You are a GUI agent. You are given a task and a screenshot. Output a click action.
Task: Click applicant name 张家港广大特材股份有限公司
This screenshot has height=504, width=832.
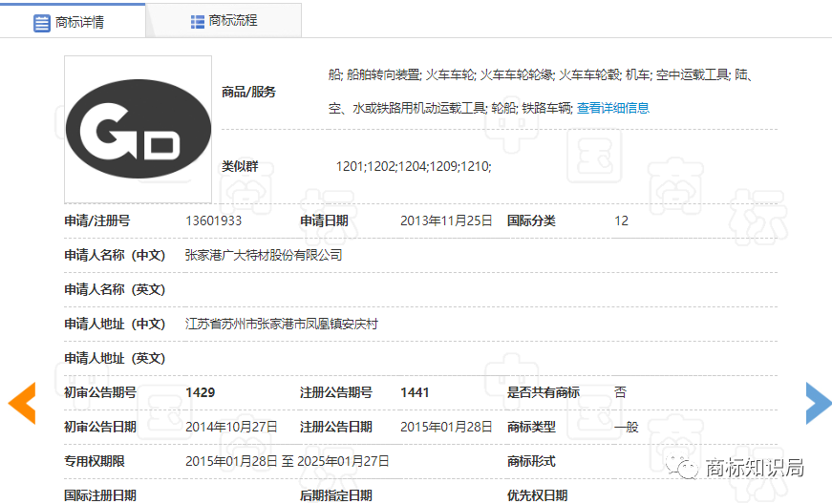click(263, 255)
